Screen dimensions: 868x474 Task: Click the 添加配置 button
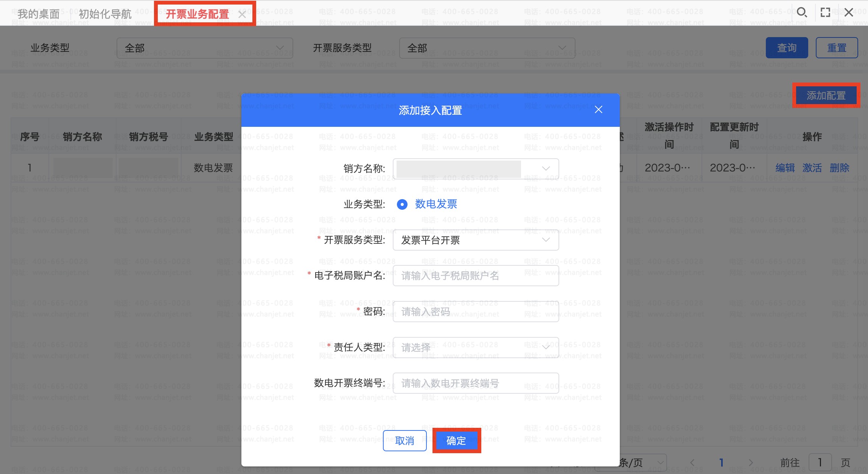point(826,95)
